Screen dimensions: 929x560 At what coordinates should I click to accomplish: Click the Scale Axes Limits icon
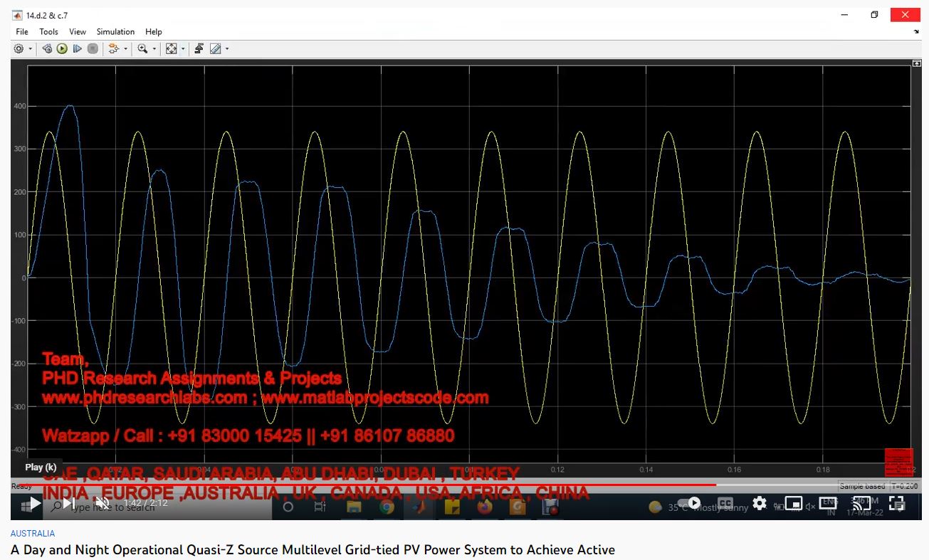171,49
